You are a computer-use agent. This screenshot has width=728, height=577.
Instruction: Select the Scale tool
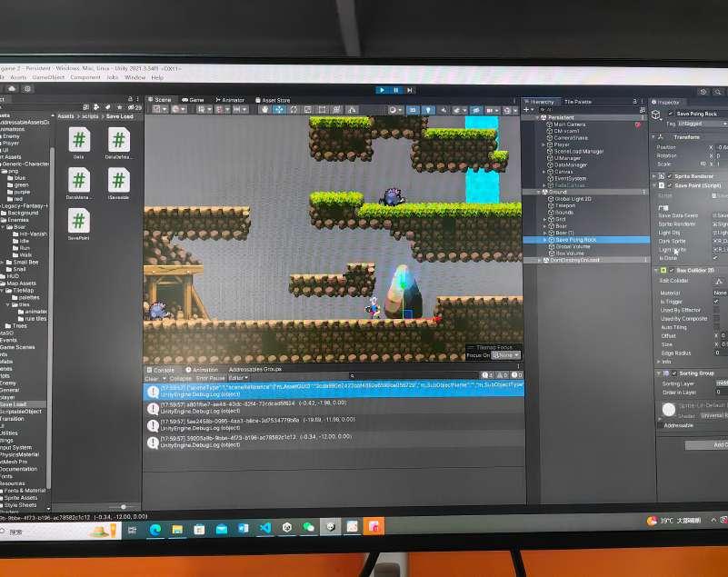tap(307, 110)
